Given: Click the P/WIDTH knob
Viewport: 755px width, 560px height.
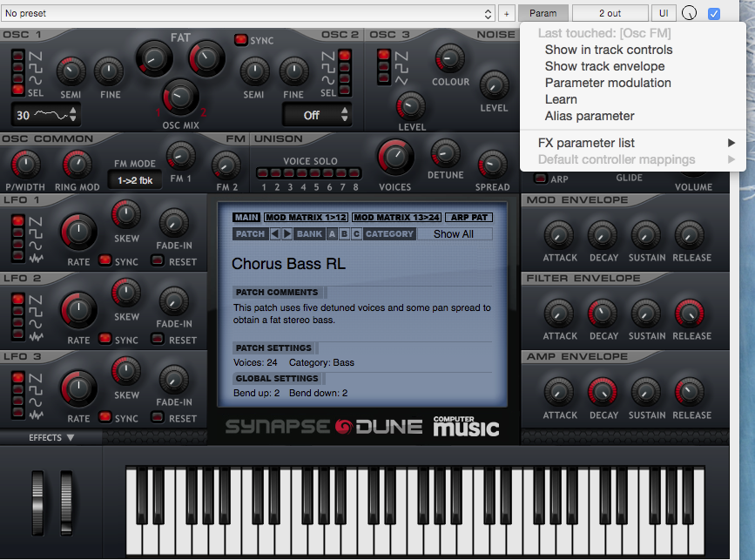Looking at the screenshot, I should coord(25,165).
